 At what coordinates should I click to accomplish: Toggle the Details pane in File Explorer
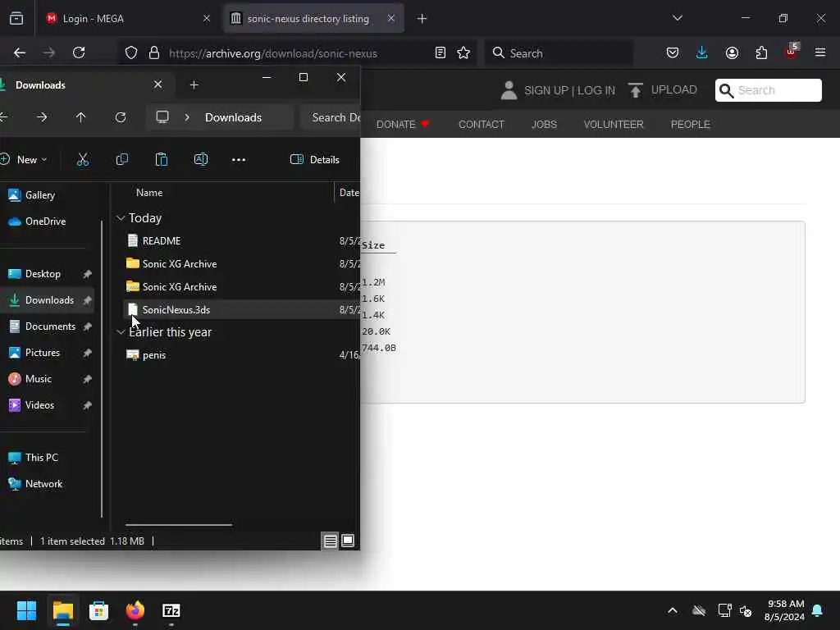tap(315, 160)
